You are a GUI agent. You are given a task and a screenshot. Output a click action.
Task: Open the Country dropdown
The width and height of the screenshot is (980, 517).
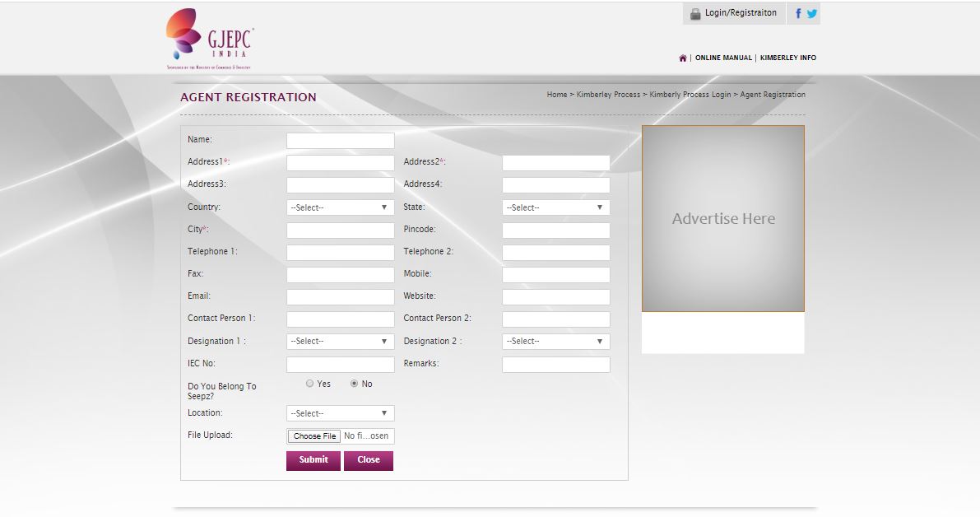coord(339,207)
